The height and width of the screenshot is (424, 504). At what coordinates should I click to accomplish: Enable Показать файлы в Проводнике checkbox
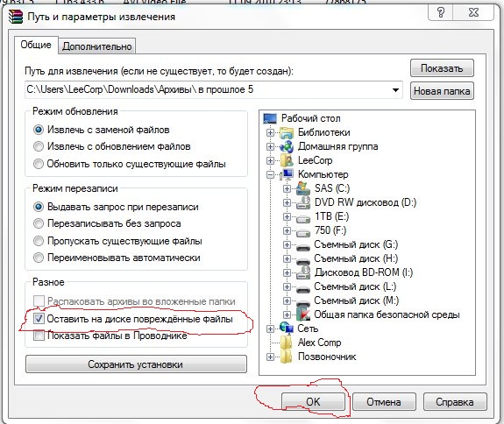39,336
